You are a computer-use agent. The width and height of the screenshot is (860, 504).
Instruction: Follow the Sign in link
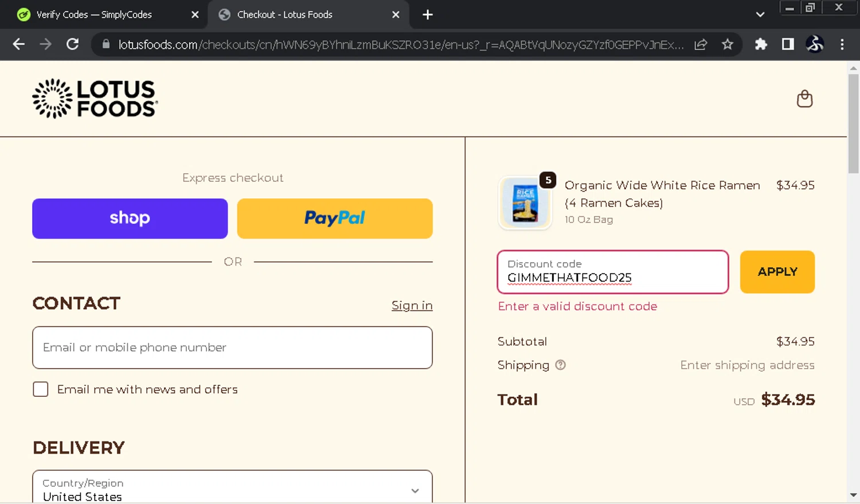coord(412,306)
